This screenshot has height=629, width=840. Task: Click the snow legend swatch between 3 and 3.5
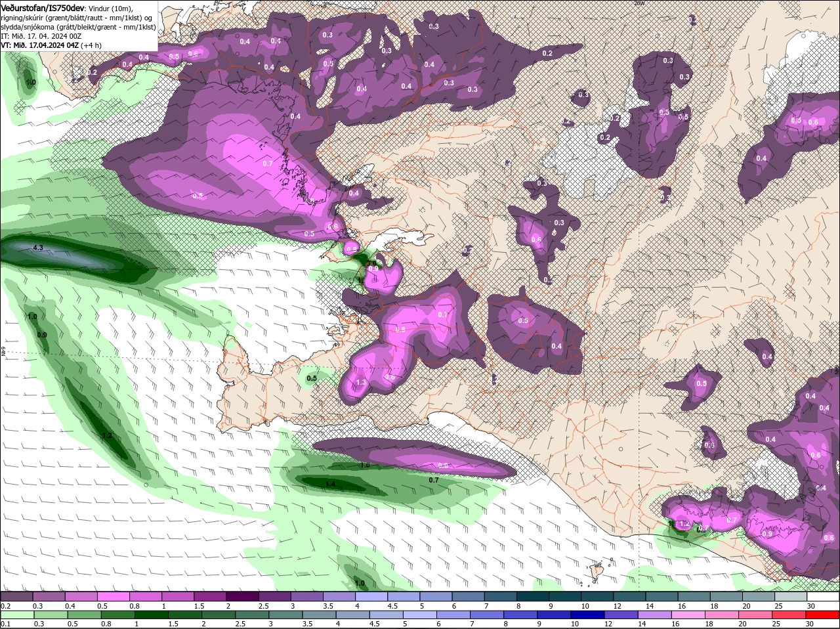coord(306,597)
